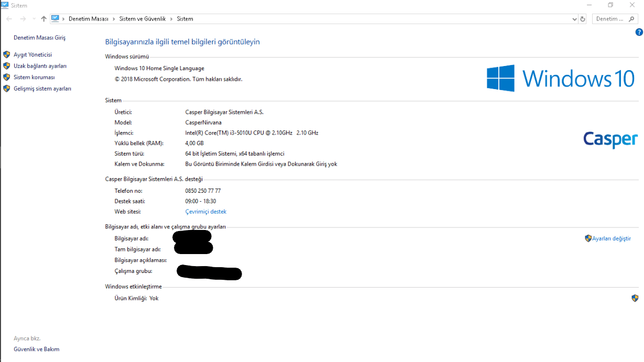This screenshot has height=362, width=644.
Task: Click the shield icon beside Aygıt Yöneticisi
Action: pyautogui.click(x=7, y=54)
